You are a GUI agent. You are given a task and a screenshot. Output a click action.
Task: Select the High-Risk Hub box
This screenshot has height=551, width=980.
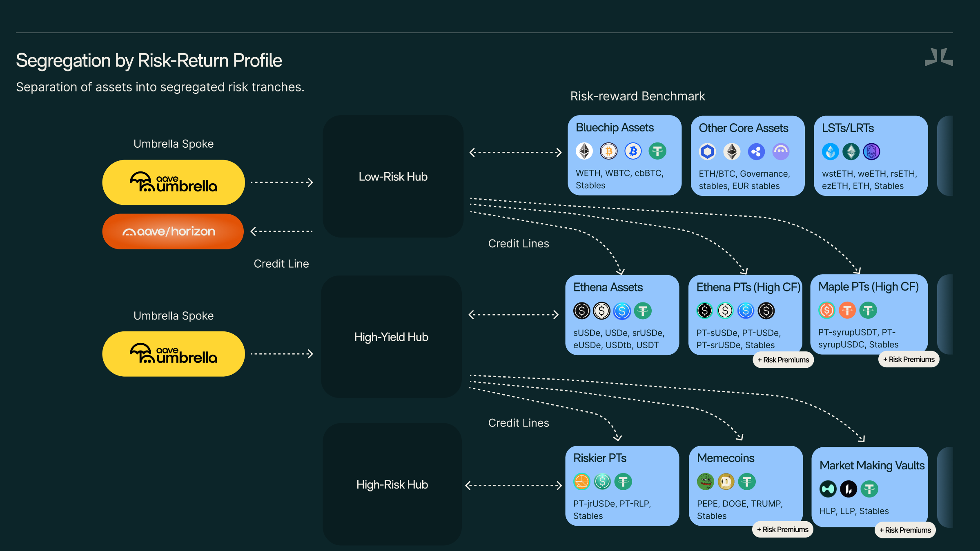(392, 484)
